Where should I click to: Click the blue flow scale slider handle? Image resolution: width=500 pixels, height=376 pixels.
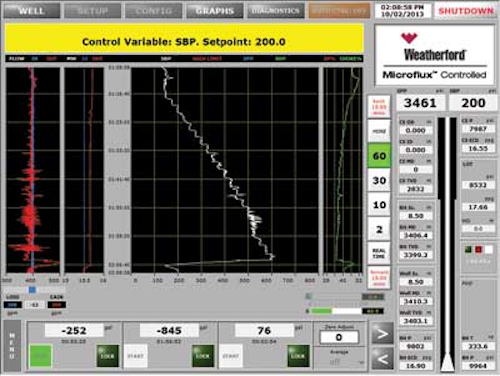(32, 289)
